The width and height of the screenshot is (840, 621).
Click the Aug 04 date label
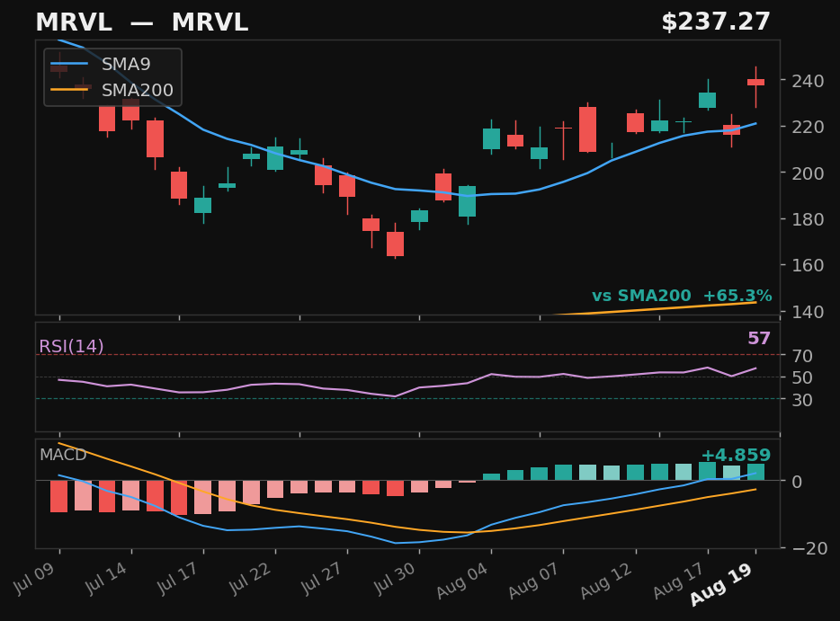point(462,581)
